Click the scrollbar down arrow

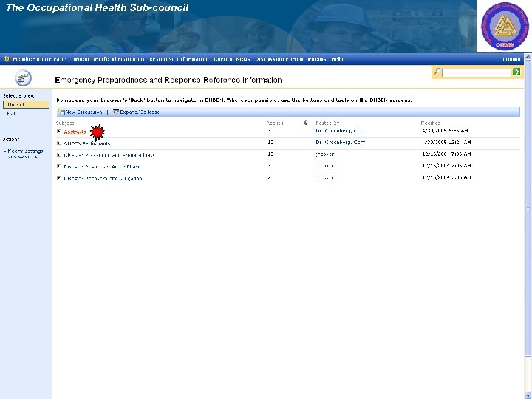click(528, 395)
